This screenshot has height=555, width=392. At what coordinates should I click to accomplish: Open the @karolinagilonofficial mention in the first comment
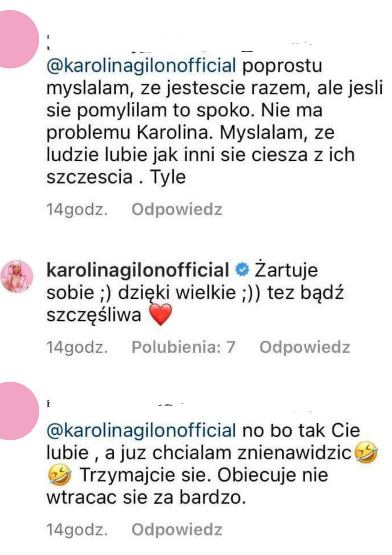click(x=141, y=66)
